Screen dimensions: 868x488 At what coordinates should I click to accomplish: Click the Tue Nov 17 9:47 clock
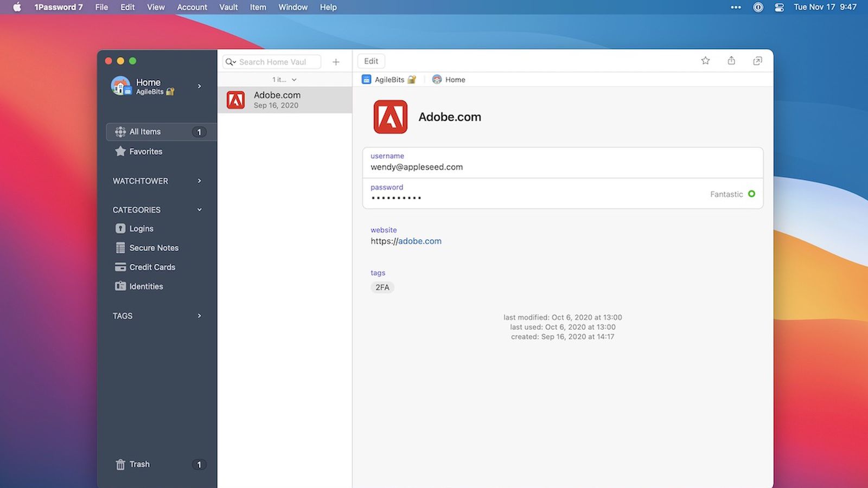825,7
